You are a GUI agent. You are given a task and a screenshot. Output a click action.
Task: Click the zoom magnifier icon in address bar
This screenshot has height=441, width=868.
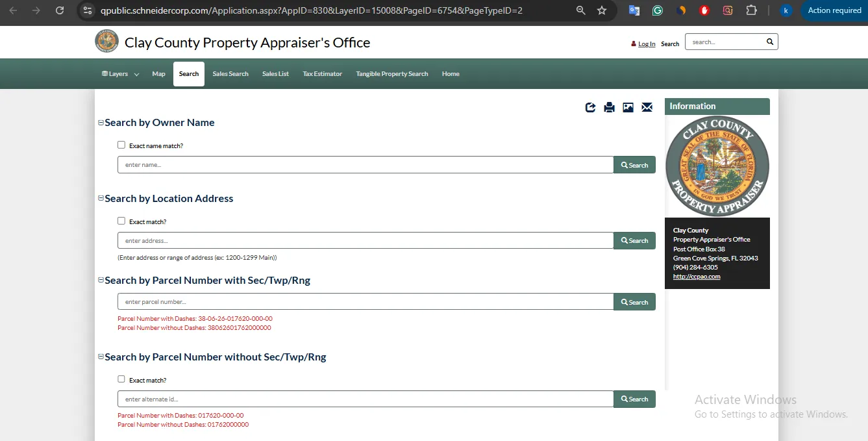[x=580, y=10]
